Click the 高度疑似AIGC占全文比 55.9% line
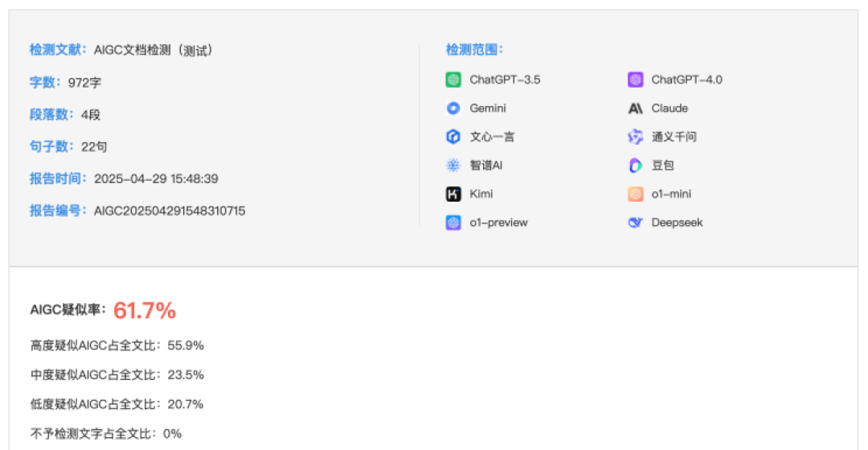 point(117,346)
